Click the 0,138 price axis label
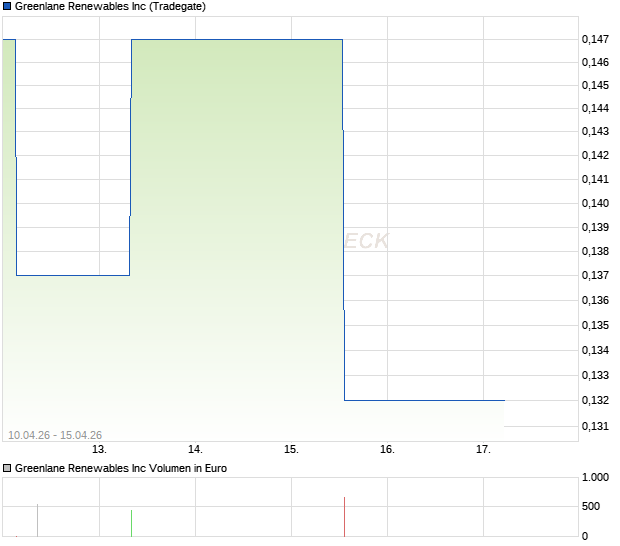This screenshot has height=546, width=620. click(595, 251)
